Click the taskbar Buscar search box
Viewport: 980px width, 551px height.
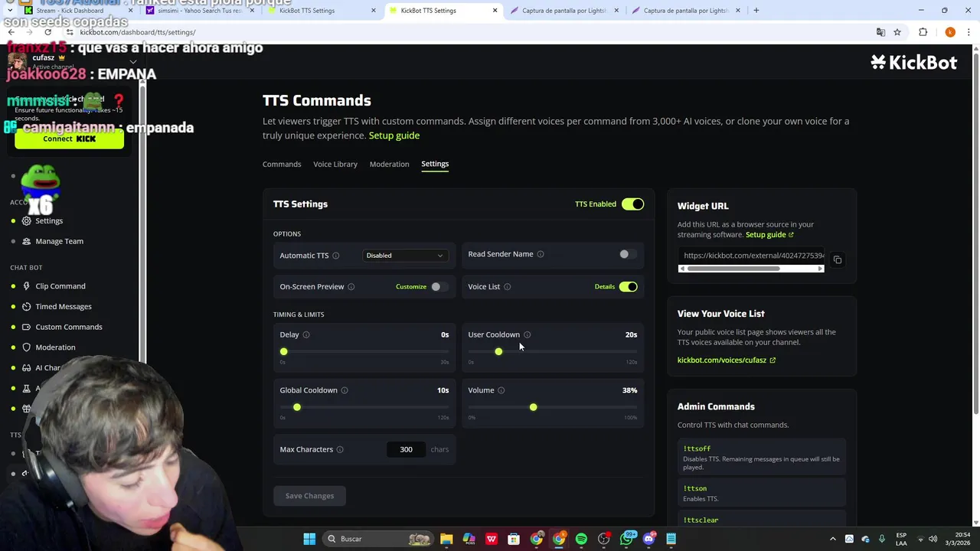[380, 539]
